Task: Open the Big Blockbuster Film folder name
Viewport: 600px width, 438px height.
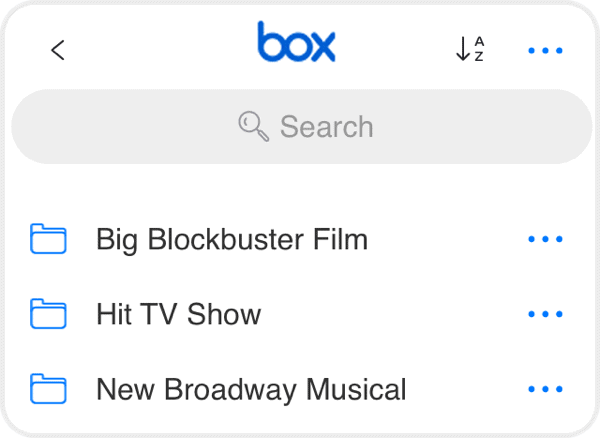Action: [232, 240]
